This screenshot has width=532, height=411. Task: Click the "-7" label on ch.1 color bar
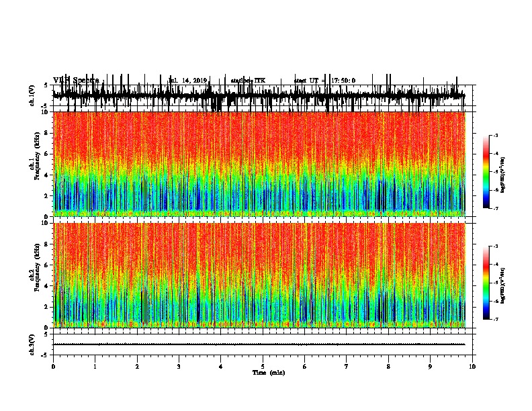pyautogui.click(x=496, y=208)
